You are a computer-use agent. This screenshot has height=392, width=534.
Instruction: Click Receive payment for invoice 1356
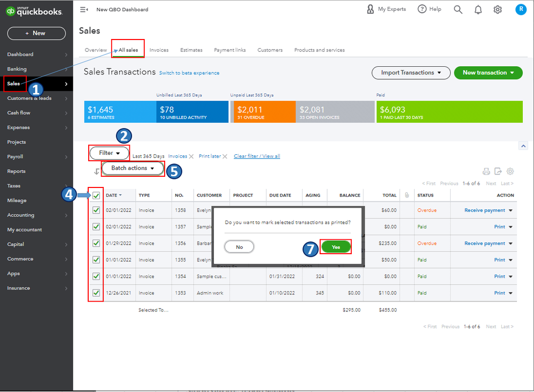[485, 244]
